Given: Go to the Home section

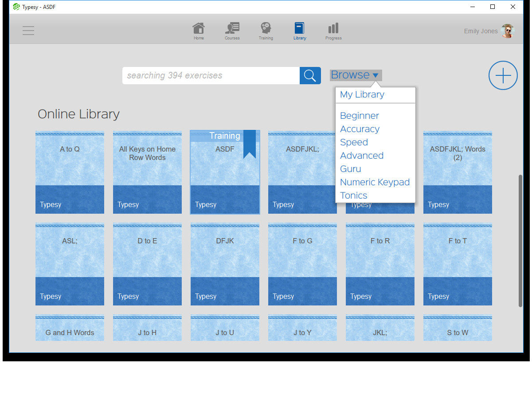Looking at the screenshot, I should coord(199,31).
